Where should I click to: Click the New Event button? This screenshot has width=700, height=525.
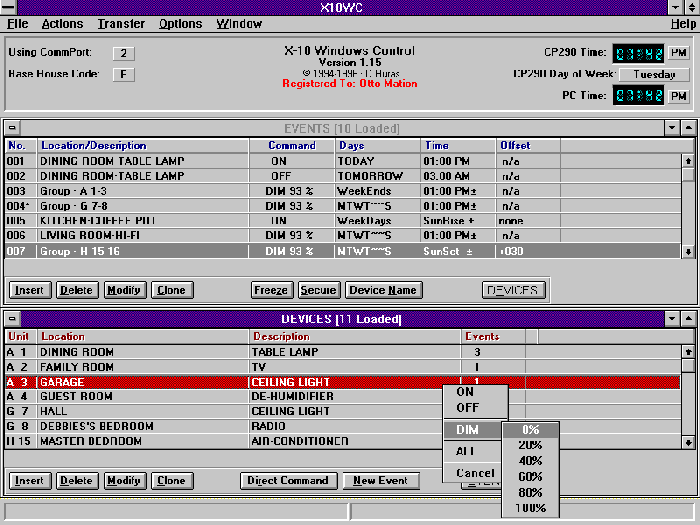tap(381, 481)
